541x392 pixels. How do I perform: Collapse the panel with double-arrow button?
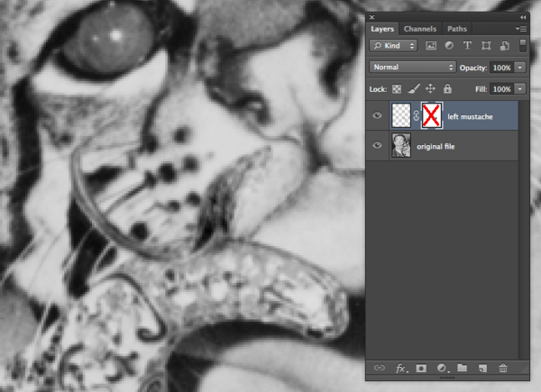(524, 17)
